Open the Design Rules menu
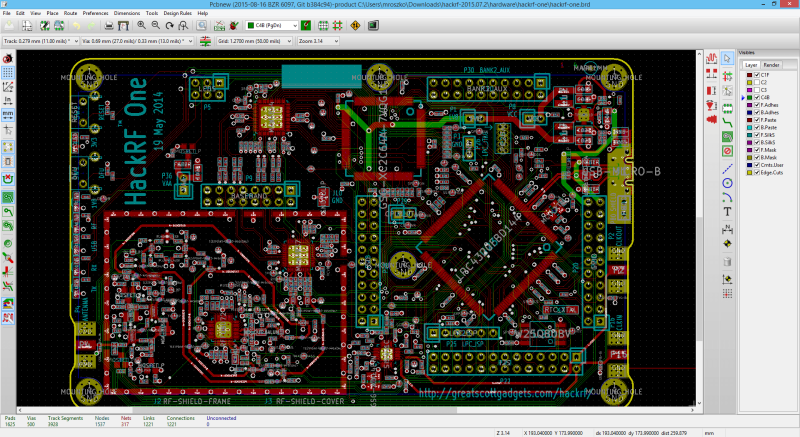 [178, 13]
